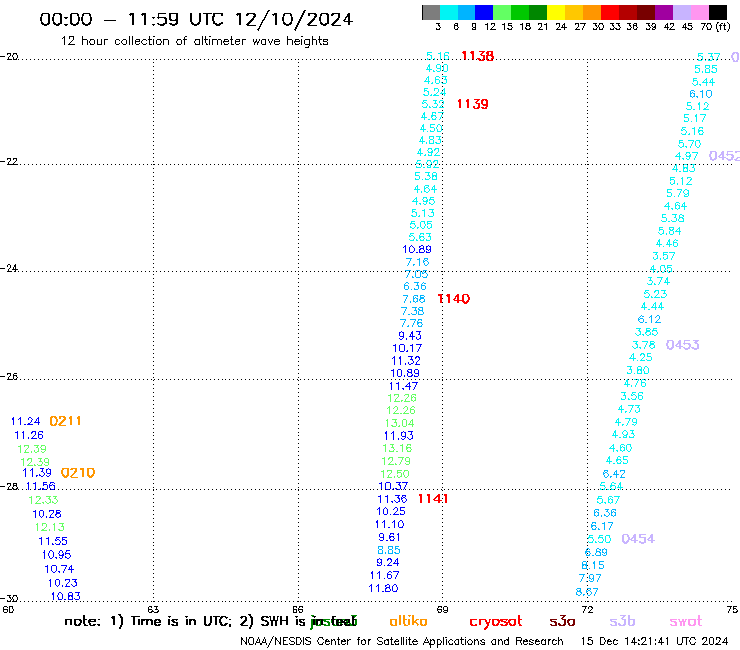The height and width of the screenshot is (650, 740).
Task: Click the s3b value 3.56
Action: click(632, 396)
